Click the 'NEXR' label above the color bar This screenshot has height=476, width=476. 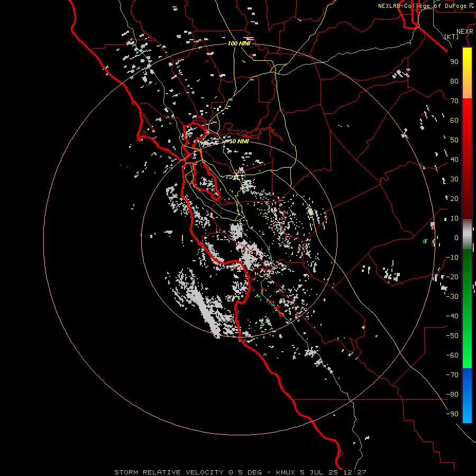(x=465, y=32)
